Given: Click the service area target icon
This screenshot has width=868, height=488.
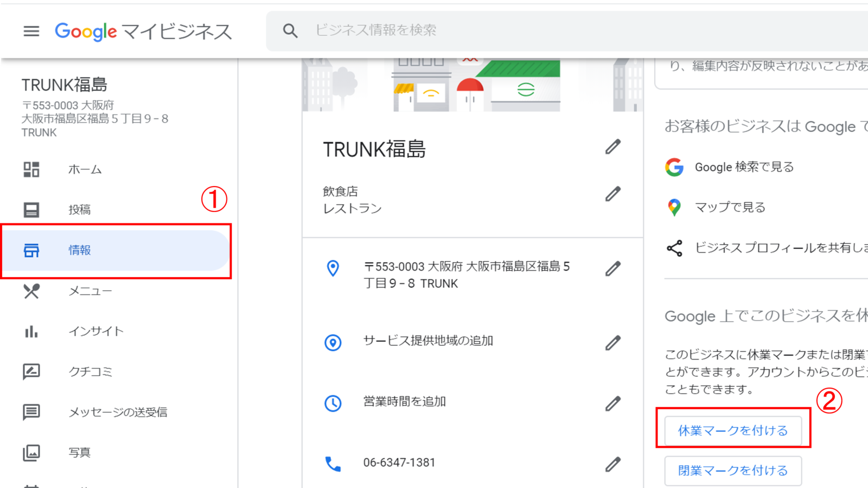Looking at the screenshot, I should [x=333, y=343].
